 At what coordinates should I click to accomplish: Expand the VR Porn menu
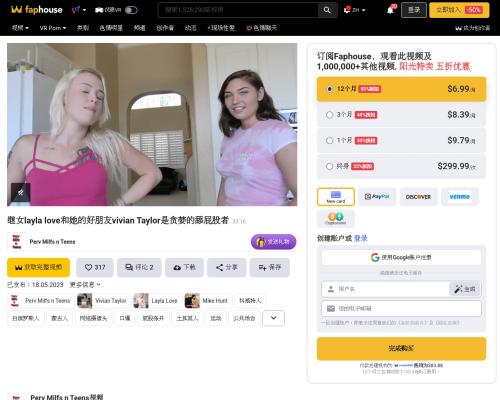tap(53, 28)
